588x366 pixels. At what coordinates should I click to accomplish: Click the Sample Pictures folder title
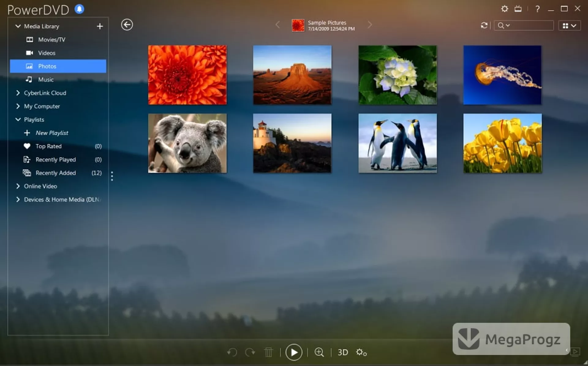click(327, 23)
